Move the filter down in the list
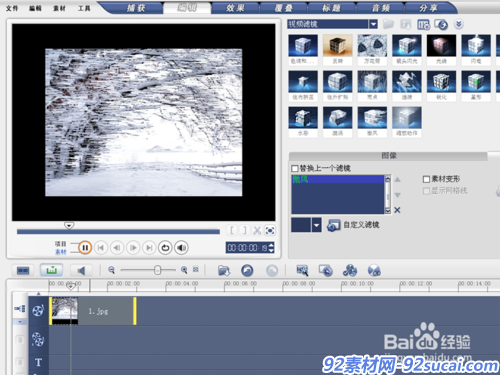This screenshot has height=375, width=500. [397, 195]
